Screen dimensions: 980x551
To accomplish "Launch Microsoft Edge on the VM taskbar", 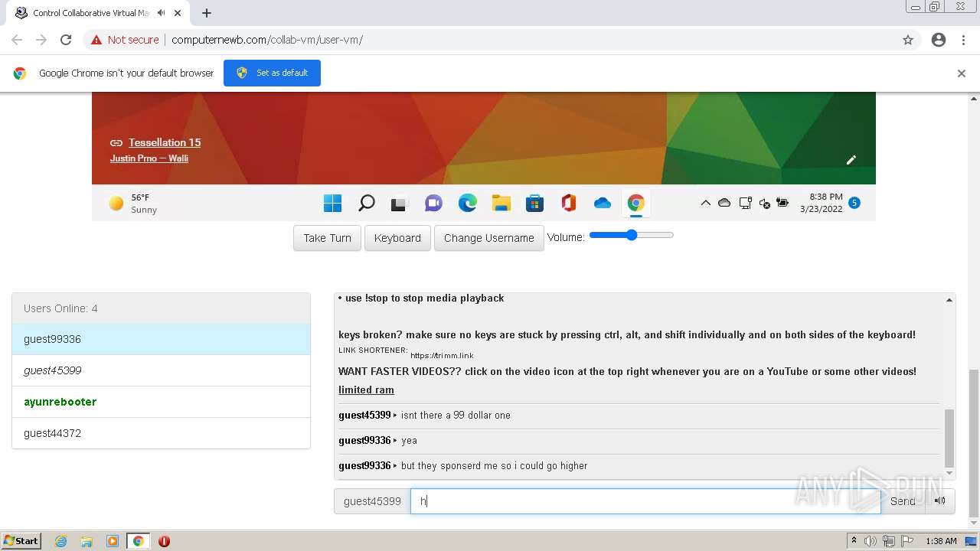I will point(467,203).
